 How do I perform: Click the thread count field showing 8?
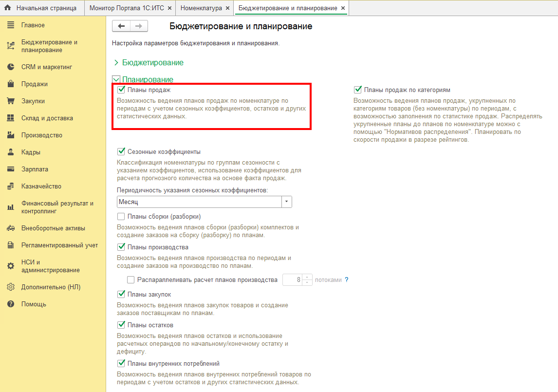coord(293,280)
